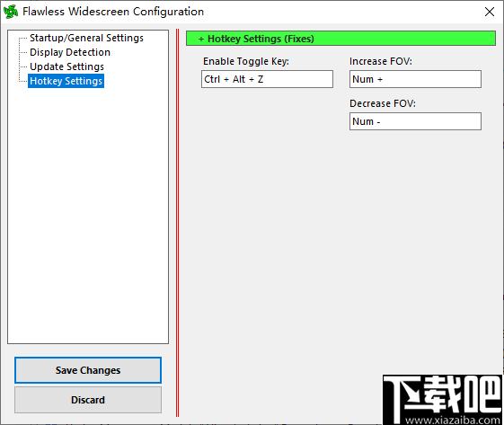Click the Enable Toggle Key label
The image size is (504, 425).
coord(246,61)
